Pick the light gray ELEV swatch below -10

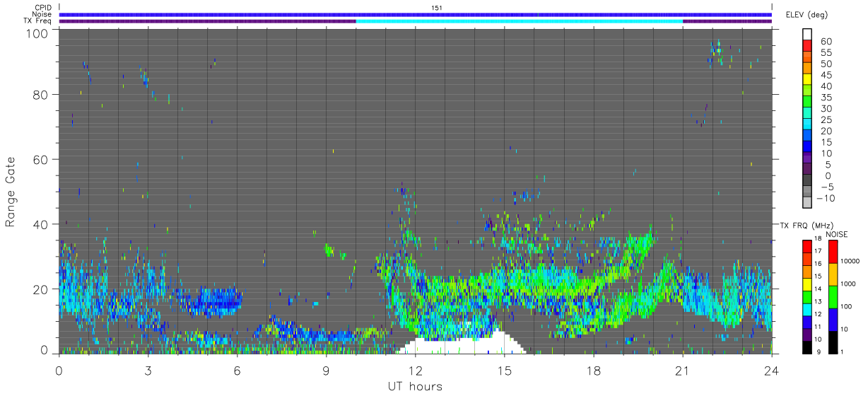click(807, 202)
